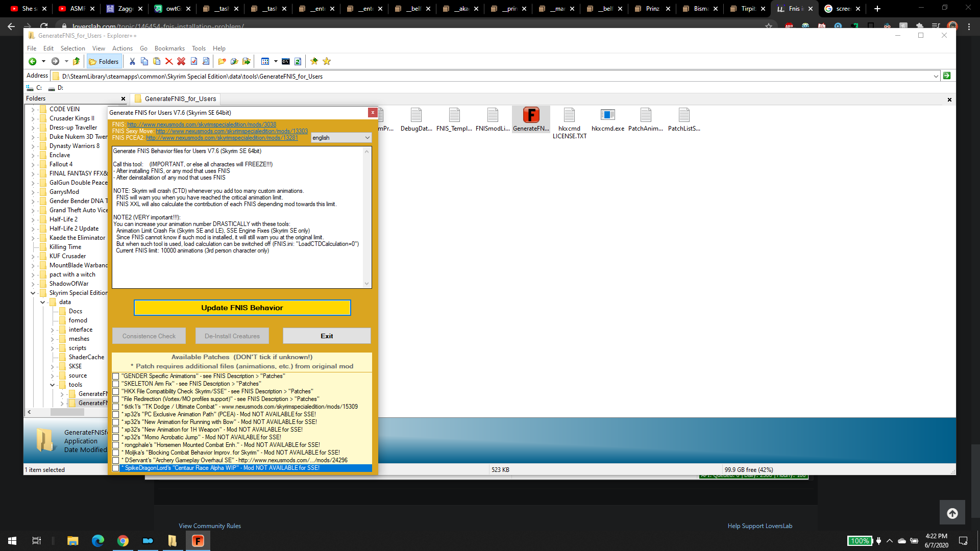Click the Exit button in FNIS

point(327,336)
